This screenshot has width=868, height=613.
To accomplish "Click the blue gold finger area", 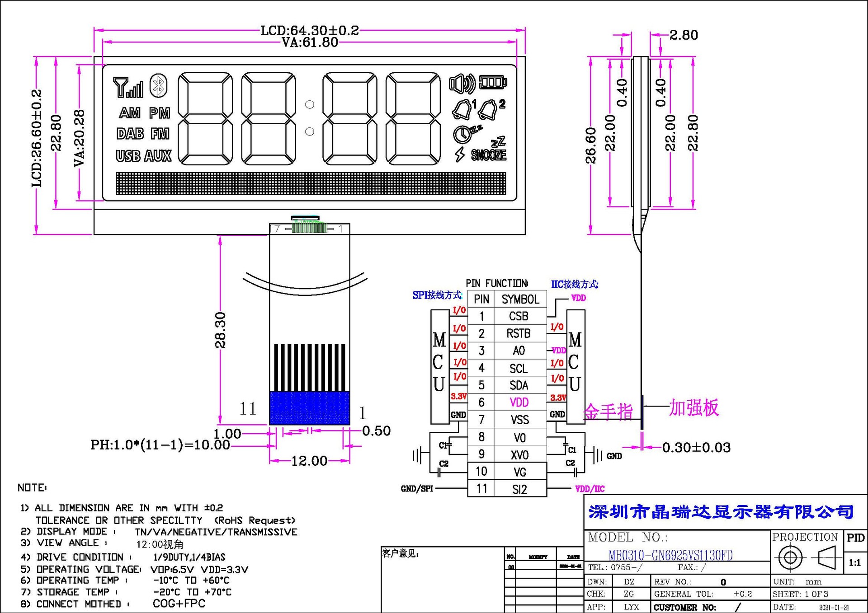I will click(309, 408).
